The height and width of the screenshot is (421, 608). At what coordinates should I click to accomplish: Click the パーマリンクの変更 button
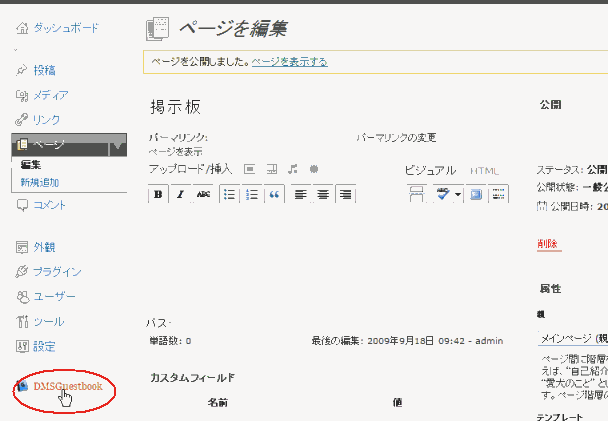pos(396,138)
